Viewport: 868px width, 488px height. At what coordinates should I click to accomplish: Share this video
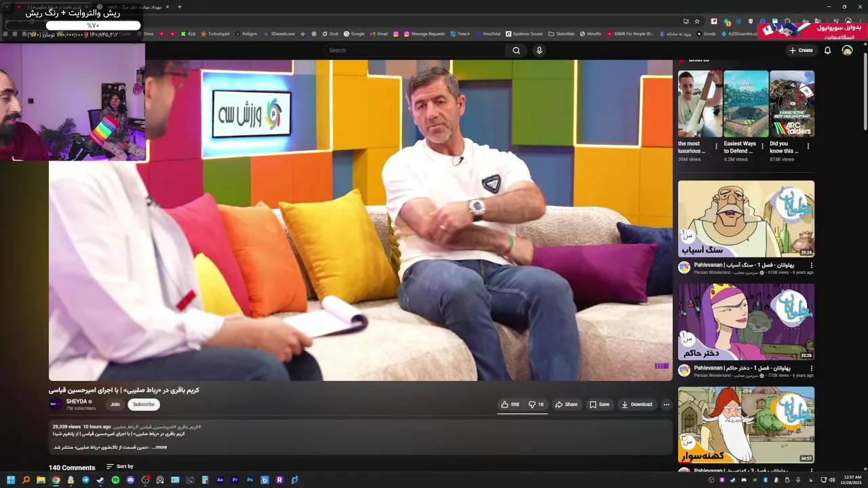566,405
